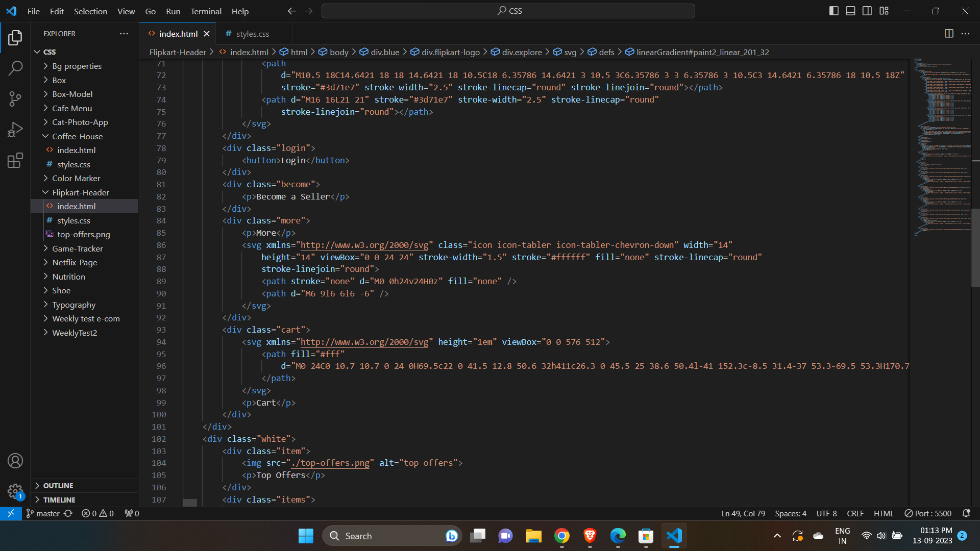Click the Split Editor icon top right

click(949, 34)
